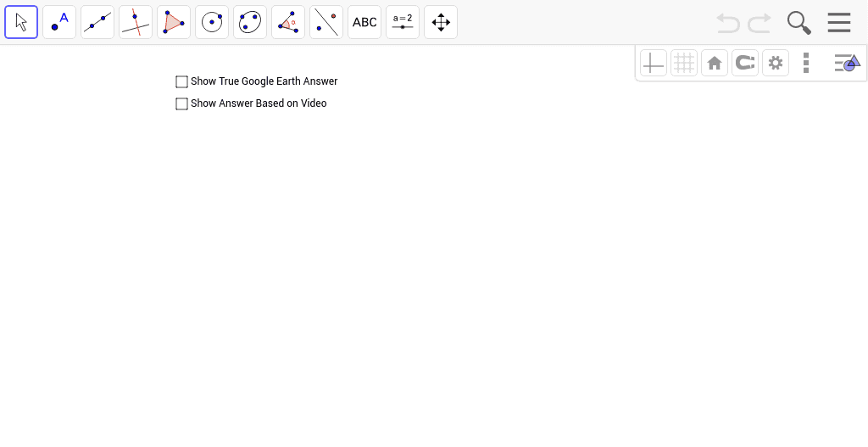Check Show True Google Earth Answer

[x=181, y=82]
